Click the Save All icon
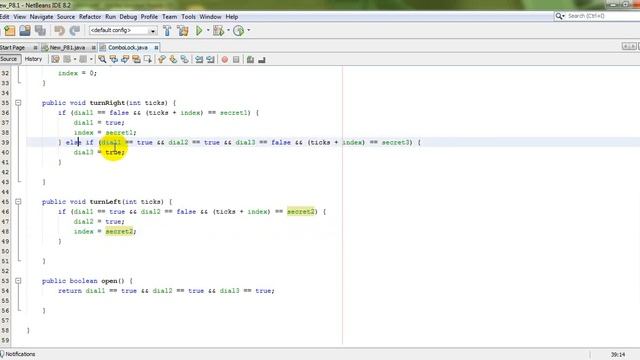640x360 pixels. [x=40, y=31]
